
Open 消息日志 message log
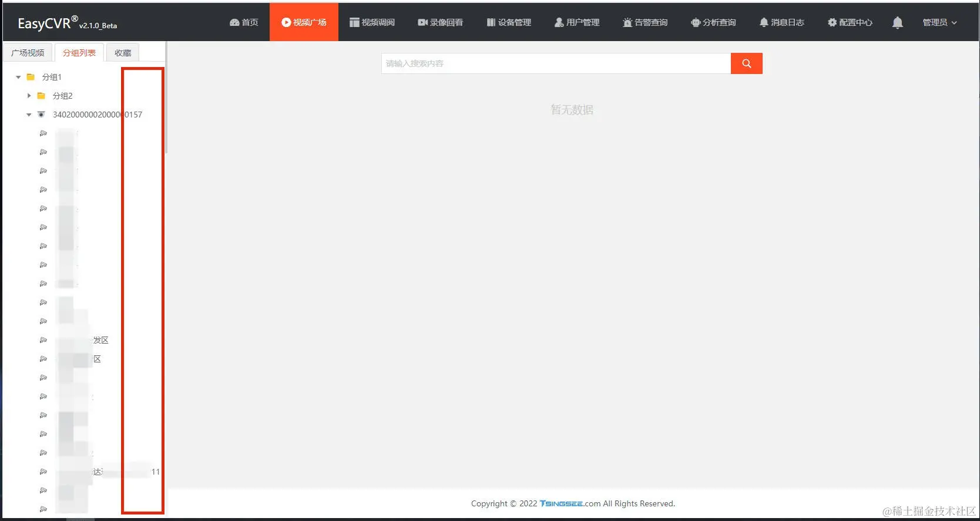[x=781, y=22]
